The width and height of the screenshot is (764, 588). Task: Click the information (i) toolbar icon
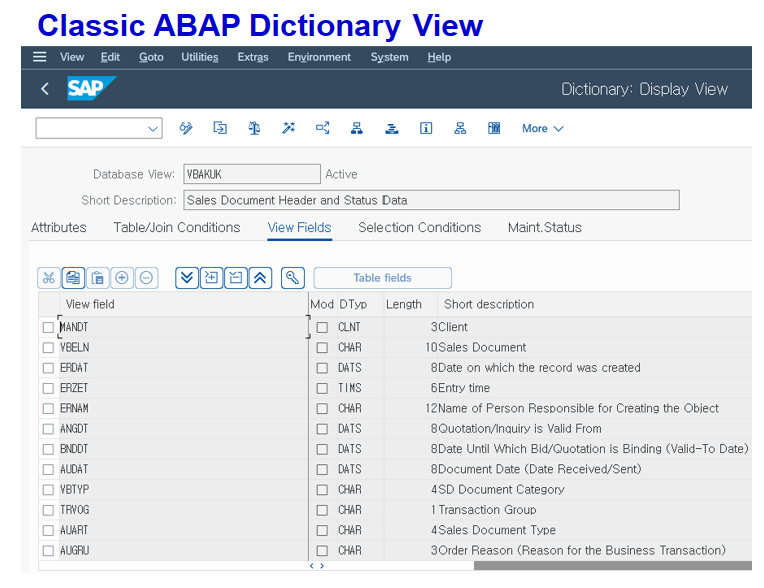coord(426,129)
